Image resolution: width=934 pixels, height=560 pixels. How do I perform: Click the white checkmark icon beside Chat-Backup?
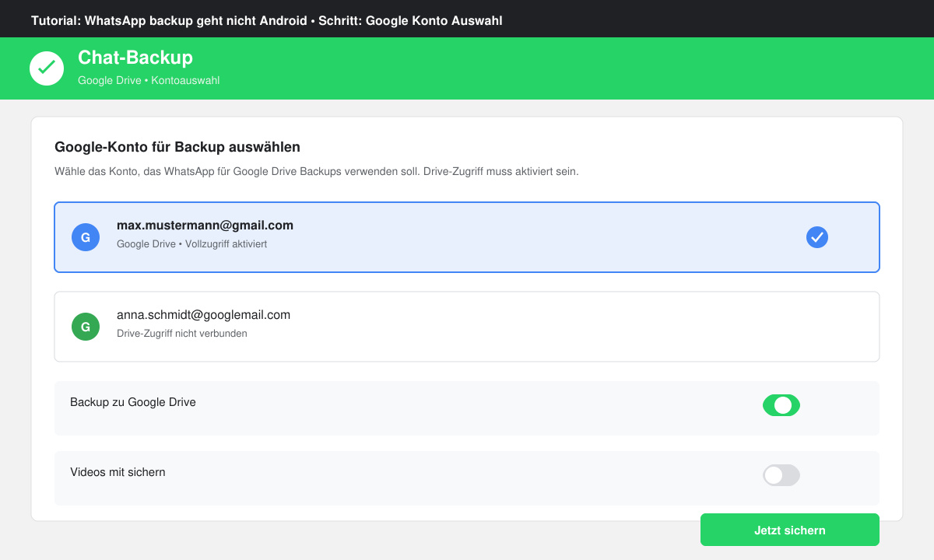click(x=47, y=68)
